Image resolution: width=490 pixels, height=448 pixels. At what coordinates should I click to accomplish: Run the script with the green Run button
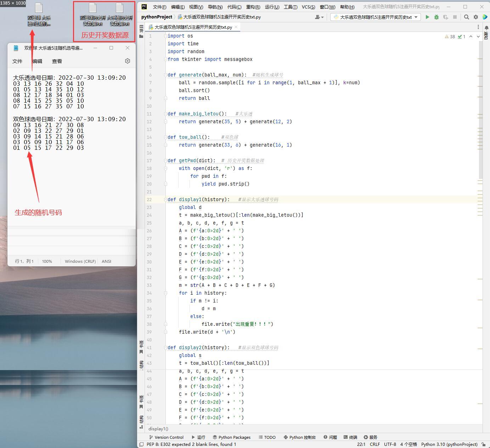[427, 17]
